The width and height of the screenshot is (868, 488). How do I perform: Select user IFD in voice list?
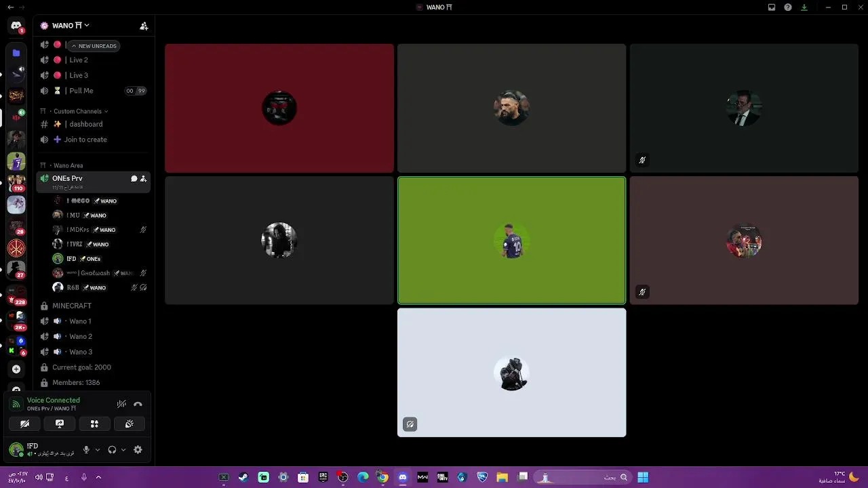tap(100, 259)
